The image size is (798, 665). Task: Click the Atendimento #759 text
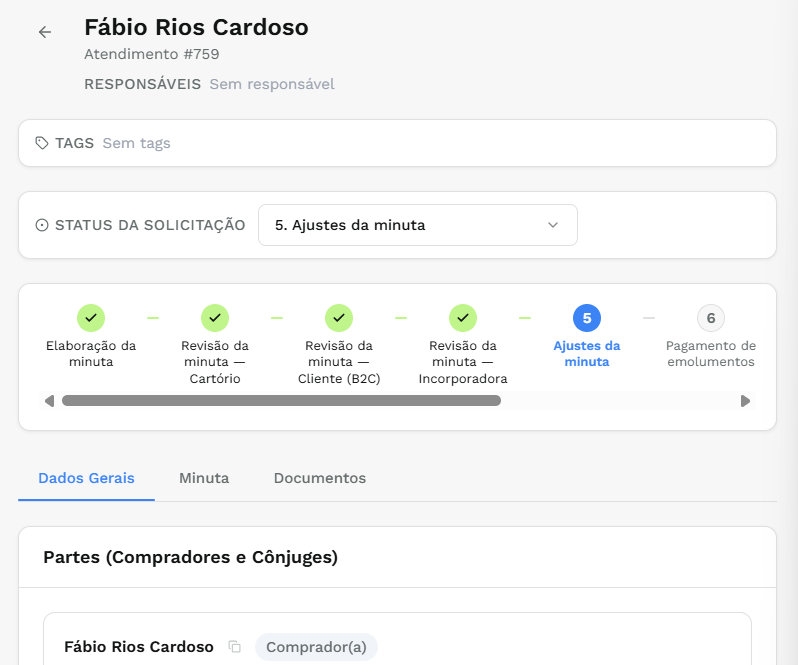[152, 54]
